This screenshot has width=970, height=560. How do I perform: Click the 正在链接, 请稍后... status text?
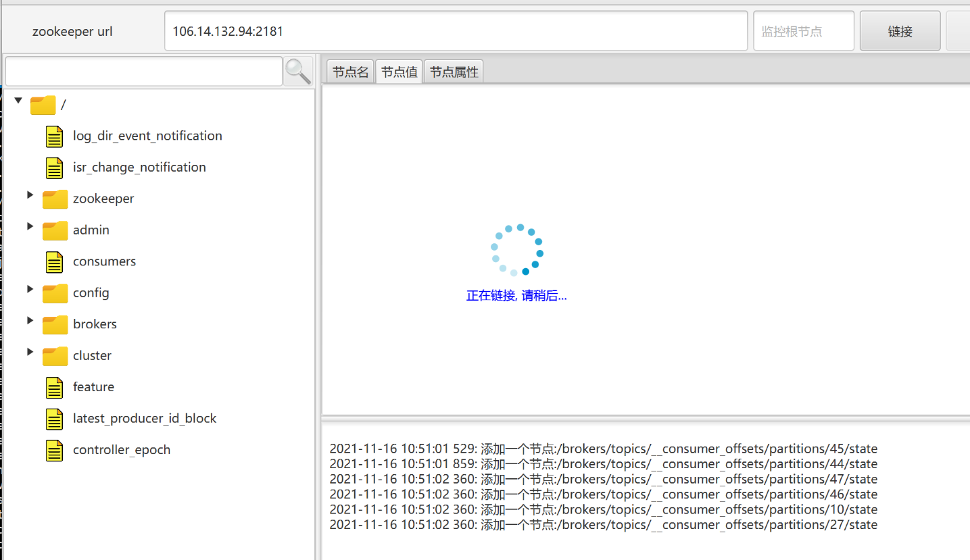pyautogui.click(x=516, y=296)
